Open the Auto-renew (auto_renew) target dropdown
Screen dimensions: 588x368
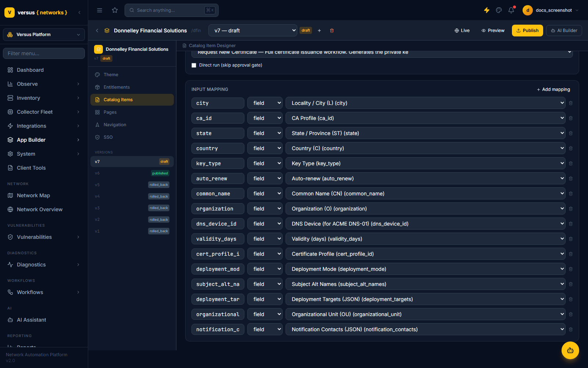tap(426, 178)
